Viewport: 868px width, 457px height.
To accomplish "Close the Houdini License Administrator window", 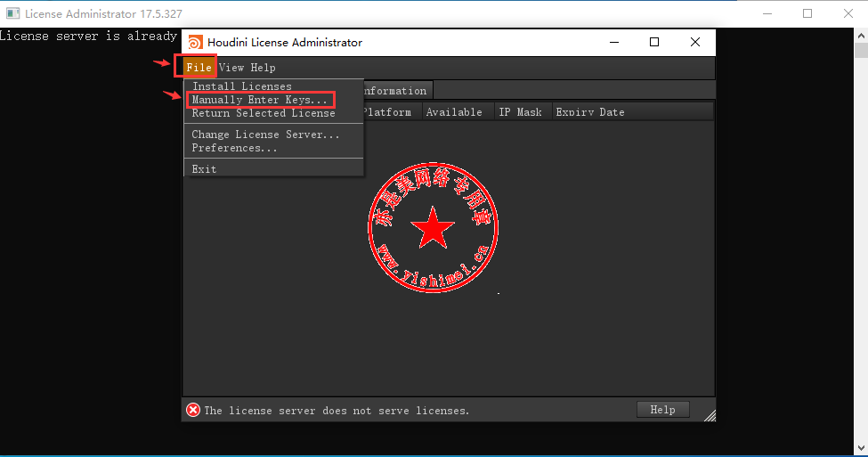I will pyautogui.click(x=695, y=42).
